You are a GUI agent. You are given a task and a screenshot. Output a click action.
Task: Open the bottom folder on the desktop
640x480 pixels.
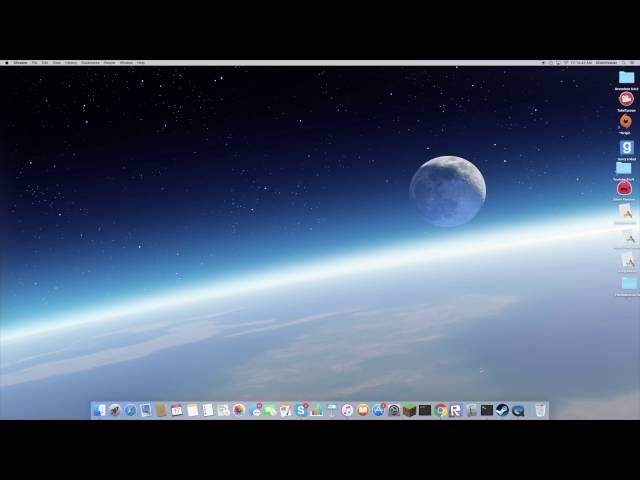pos(628,283)
